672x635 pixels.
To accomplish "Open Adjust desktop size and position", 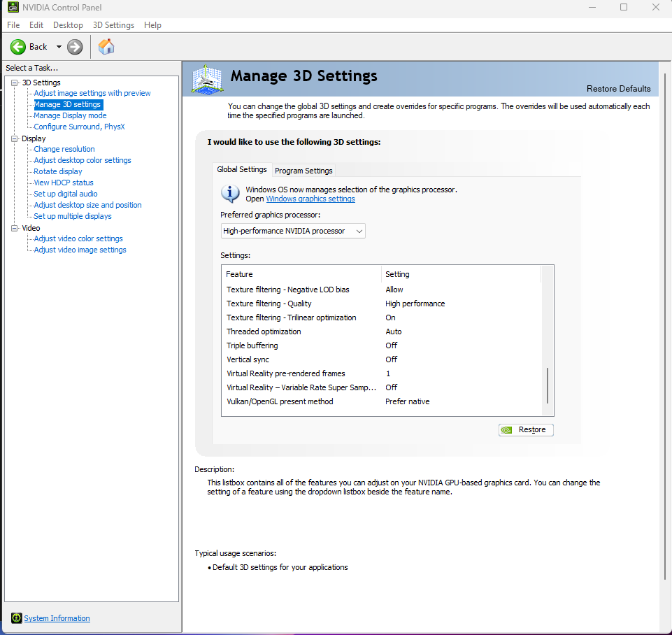I will pos(87,205).
